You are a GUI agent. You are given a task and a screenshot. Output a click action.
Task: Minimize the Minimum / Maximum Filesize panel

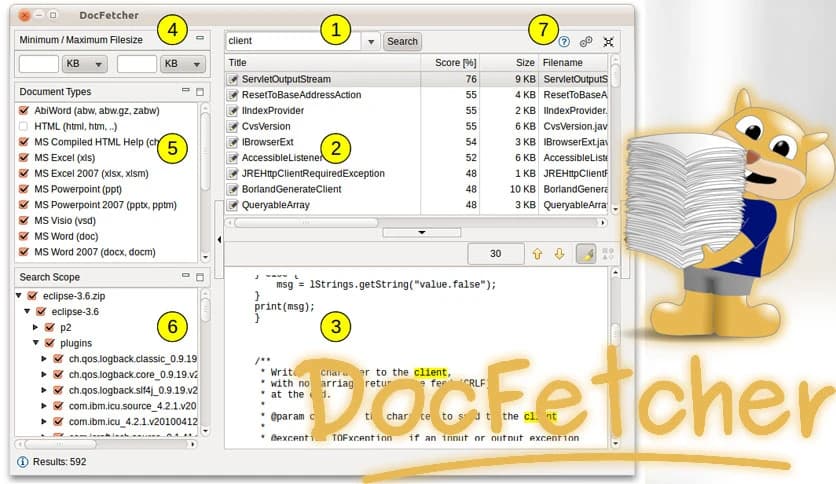pyautogui.click(x=200, y=38)
